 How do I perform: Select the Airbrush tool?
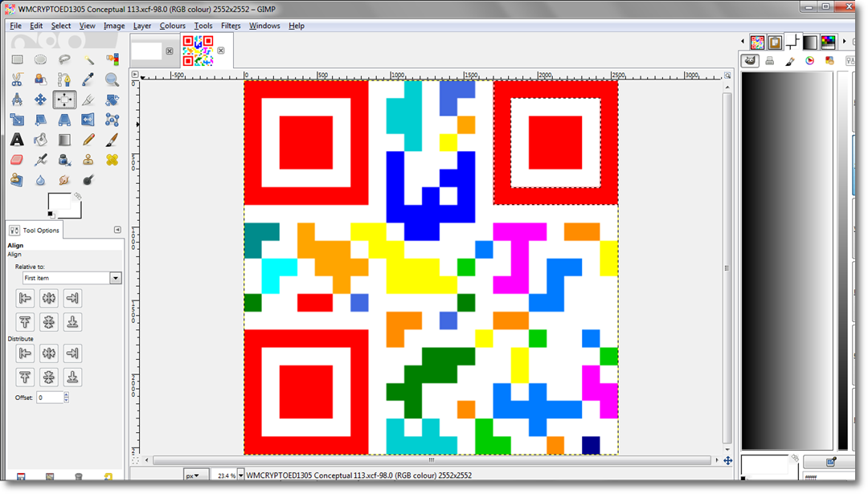pyautogui.click(x=40, y=160)
